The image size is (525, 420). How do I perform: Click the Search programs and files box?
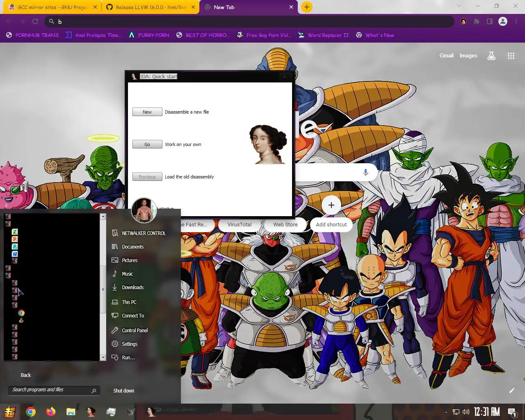(x=54, y=390)
